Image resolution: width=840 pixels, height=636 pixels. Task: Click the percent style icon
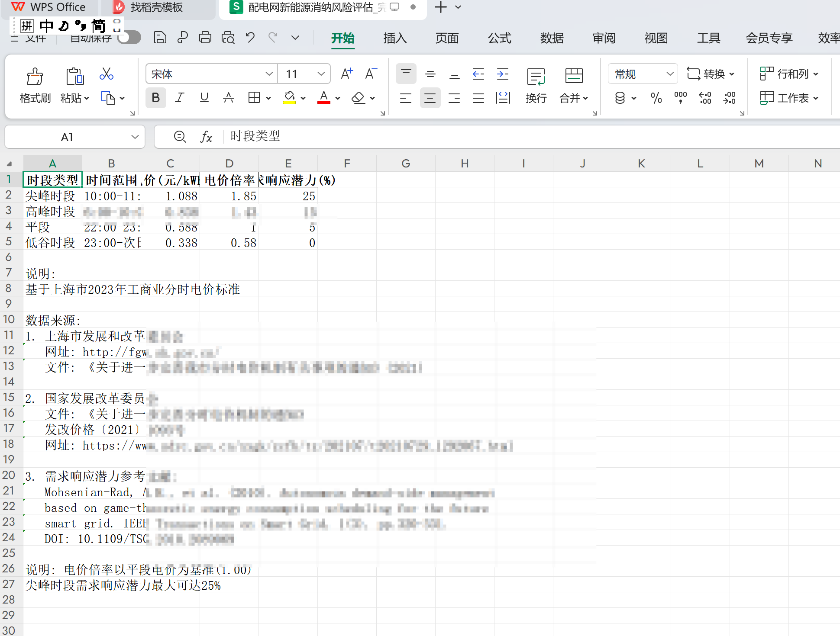click(x=656, y=98)
